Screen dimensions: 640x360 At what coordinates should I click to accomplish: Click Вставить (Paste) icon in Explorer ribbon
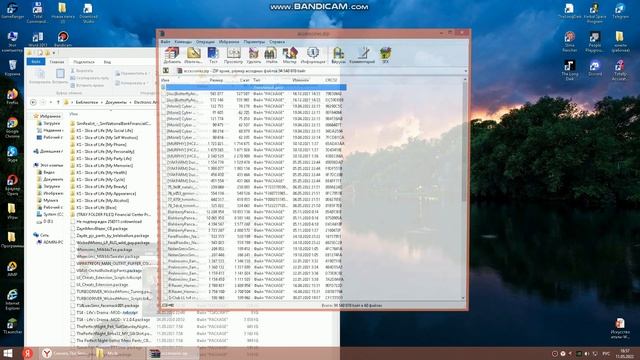(x=60, y=76)
